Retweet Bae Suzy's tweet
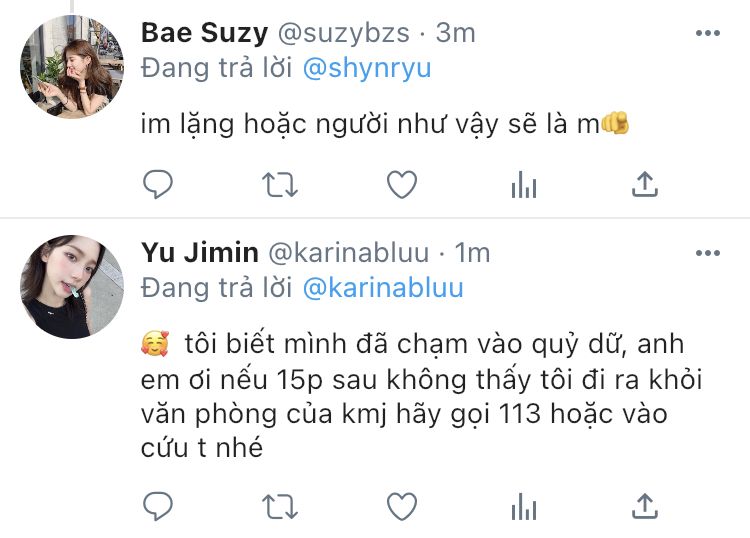The height and width of the screenshot is (538, 750). click(x=280, y=185)
